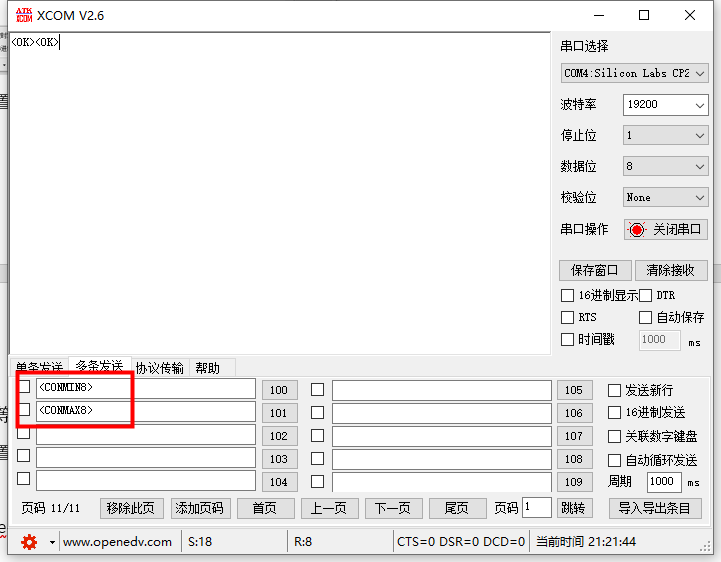721x562 pixels.
Task: Click the 跳转 jump button
Action: [574, 508]
